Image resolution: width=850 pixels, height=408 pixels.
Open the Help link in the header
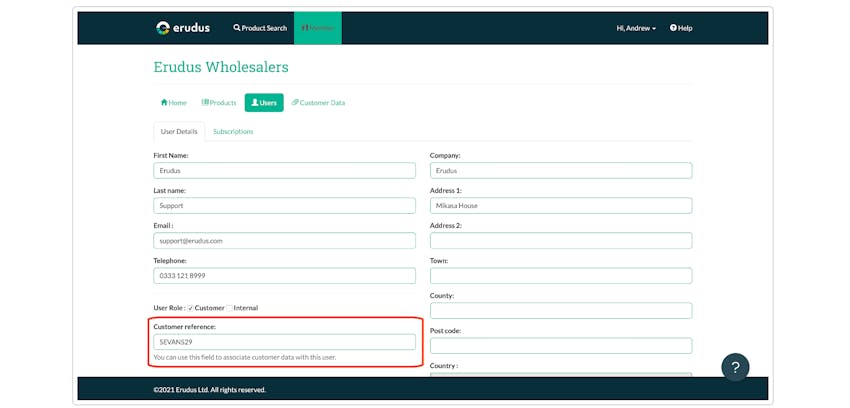[x=681, y=28]
